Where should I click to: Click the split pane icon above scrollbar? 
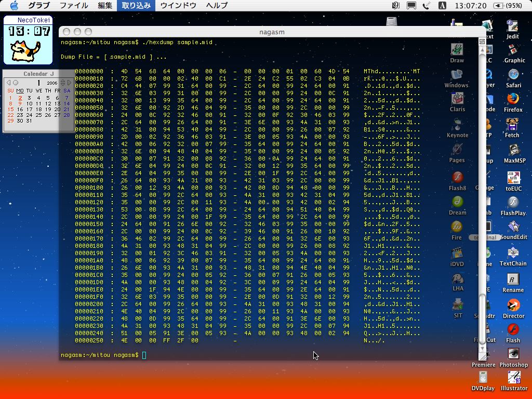(482, 42)
